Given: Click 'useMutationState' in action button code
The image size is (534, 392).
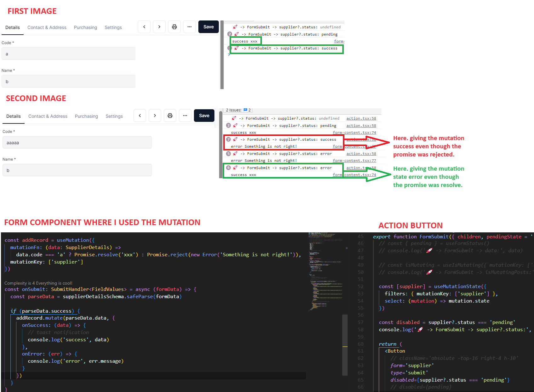Looking at the screenshot, I should tap(457, 287).
